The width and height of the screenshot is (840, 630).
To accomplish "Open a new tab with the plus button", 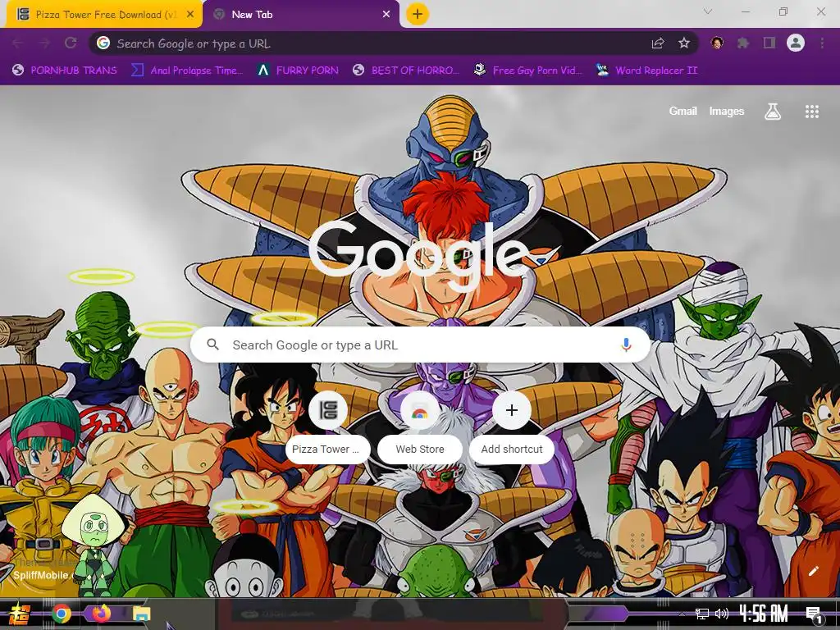I will pyautogui.click(x=418, y=14).
